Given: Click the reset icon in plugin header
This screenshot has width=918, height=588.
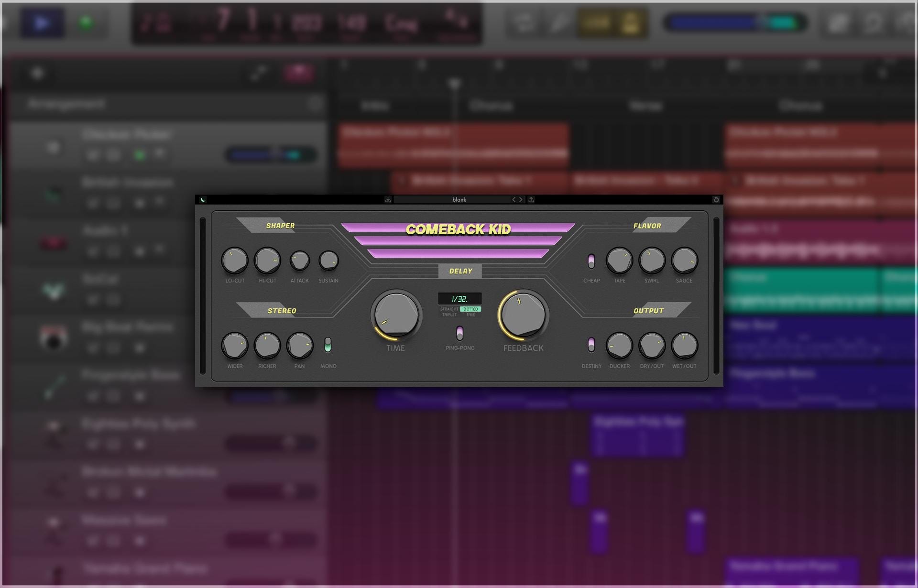Looking at the screenshot, I should pos(716,199).
